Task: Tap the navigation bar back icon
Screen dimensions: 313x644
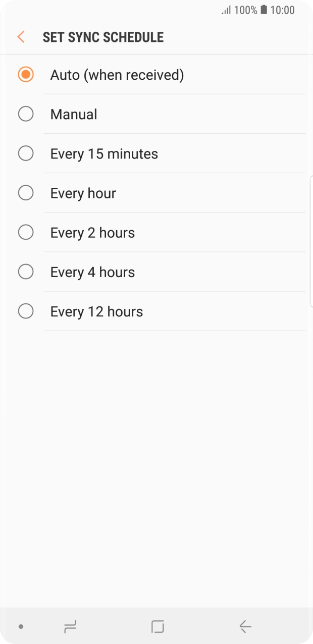Action: coord(244,626)
